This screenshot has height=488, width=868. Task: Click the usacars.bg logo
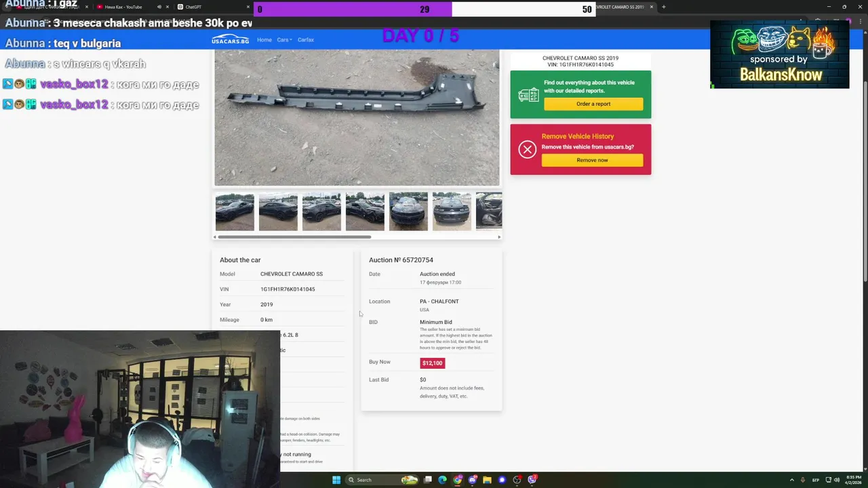click(230, 39)
